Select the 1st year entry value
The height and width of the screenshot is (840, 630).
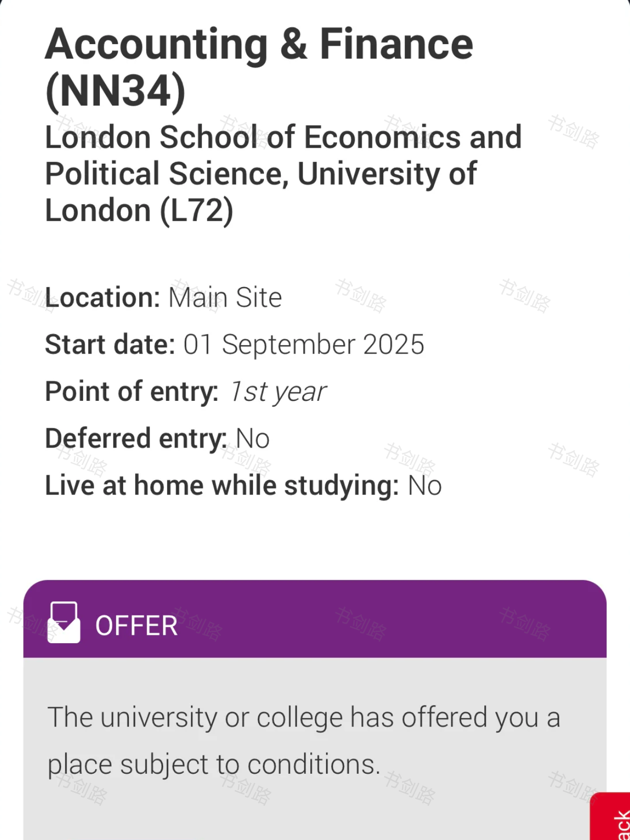coord(278,392)
